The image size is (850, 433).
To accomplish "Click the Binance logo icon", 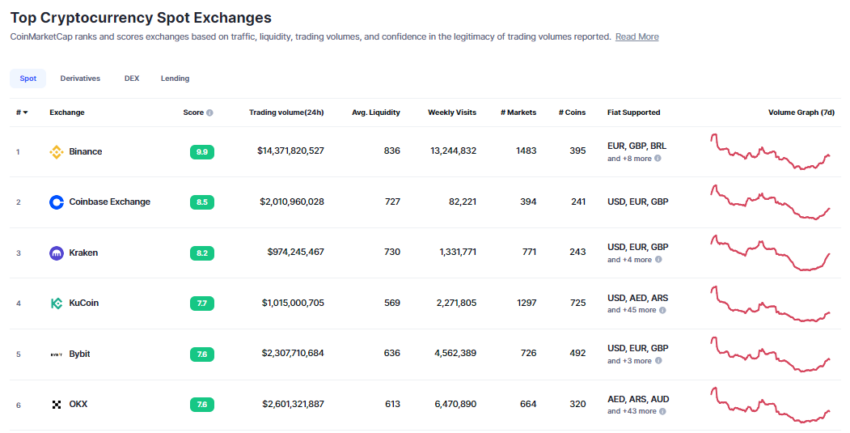I will (x=56, y=152).
